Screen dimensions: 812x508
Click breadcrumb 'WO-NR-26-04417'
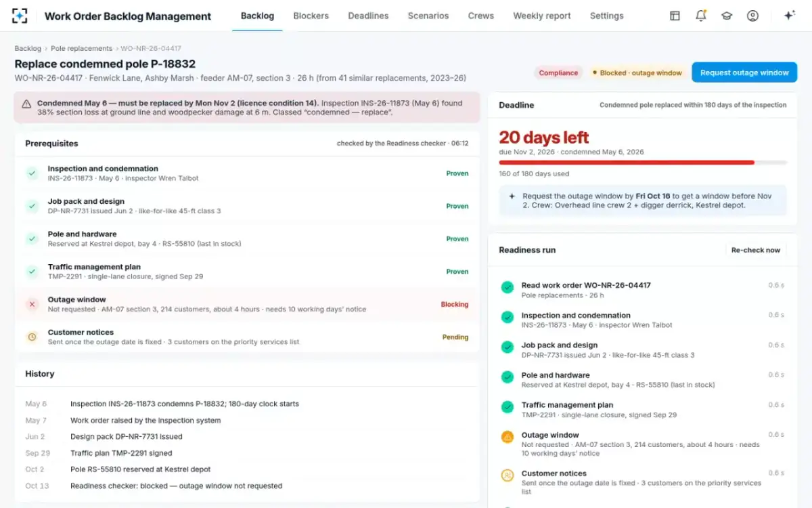[151, 49]
